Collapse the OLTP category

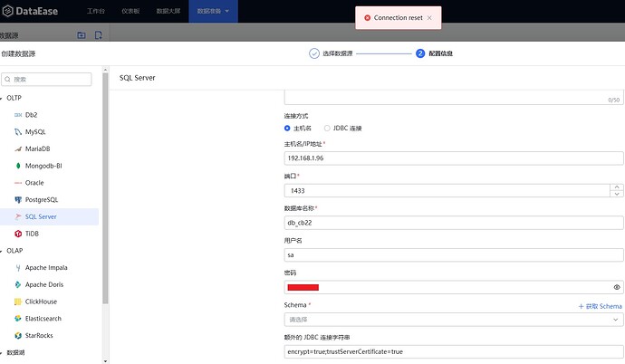3,98
